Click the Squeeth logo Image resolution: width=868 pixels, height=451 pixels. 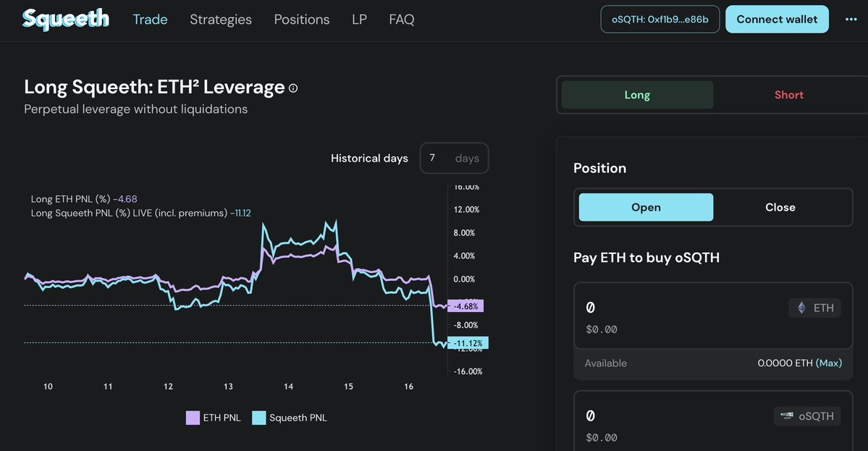coord(66,20)
